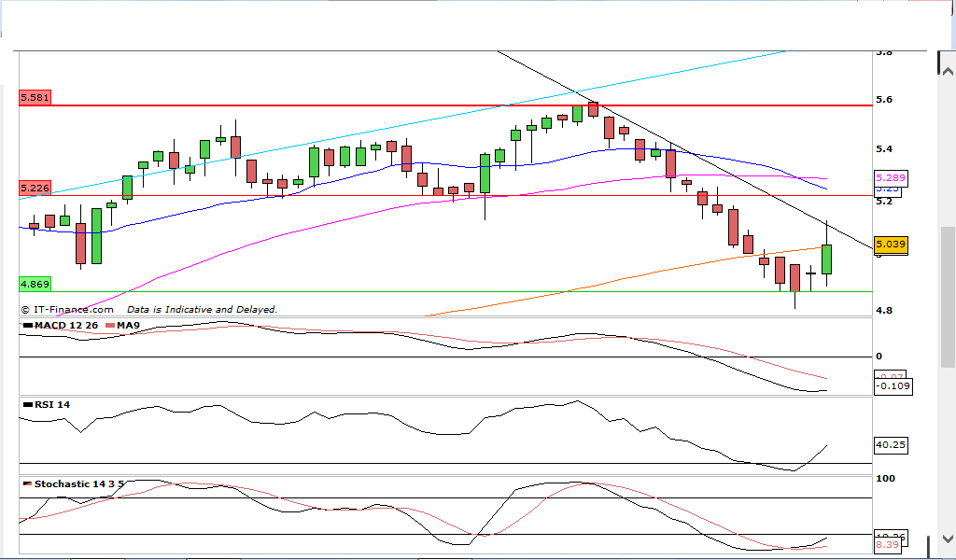The width and height of the screenshot is (956, 560).
Task: Click the yellow 5.039 current price tag
Action: (x=890, y=245)
